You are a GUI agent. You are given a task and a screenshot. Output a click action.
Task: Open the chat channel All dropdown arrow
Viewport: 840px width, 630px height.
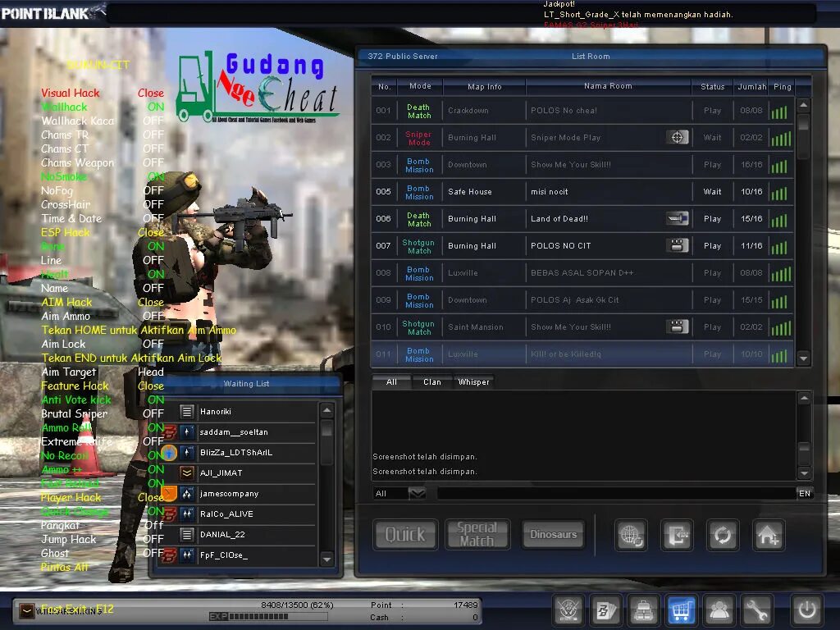[417, 493]
